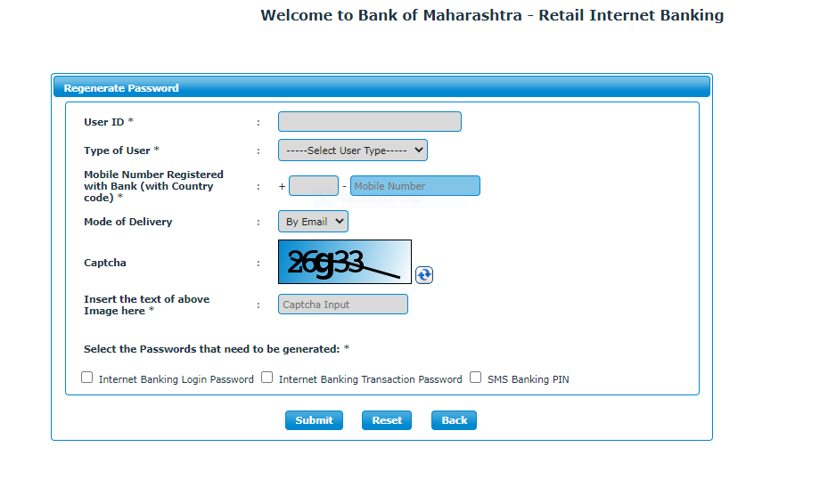
Task: Click the Mobile Number input field
Action: coord(415,186)
